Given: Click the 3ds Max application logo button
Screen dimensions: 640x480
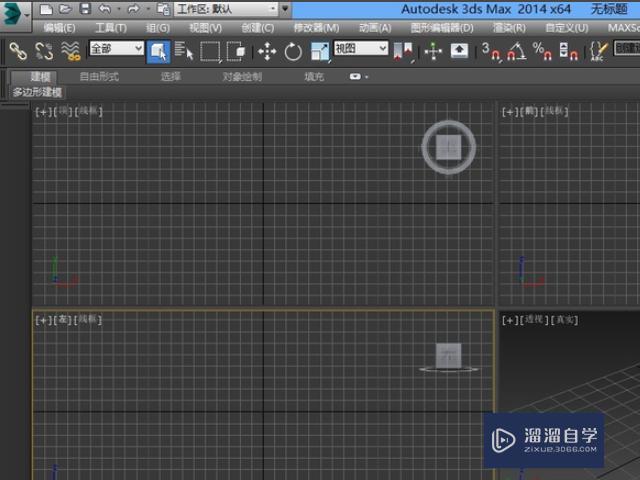Looking at the screenshot, I should (x=15, y=14).
